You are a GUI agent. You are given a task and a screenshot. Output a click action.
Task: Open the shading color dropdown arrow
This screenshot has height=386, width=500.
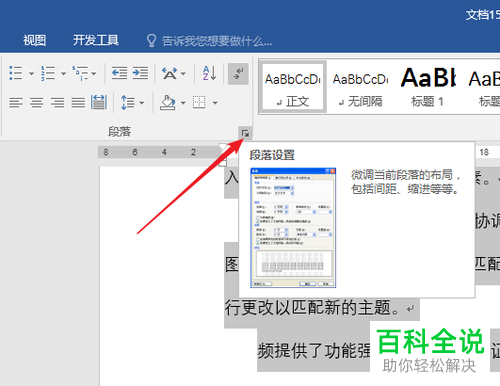(x=183, y=103)
